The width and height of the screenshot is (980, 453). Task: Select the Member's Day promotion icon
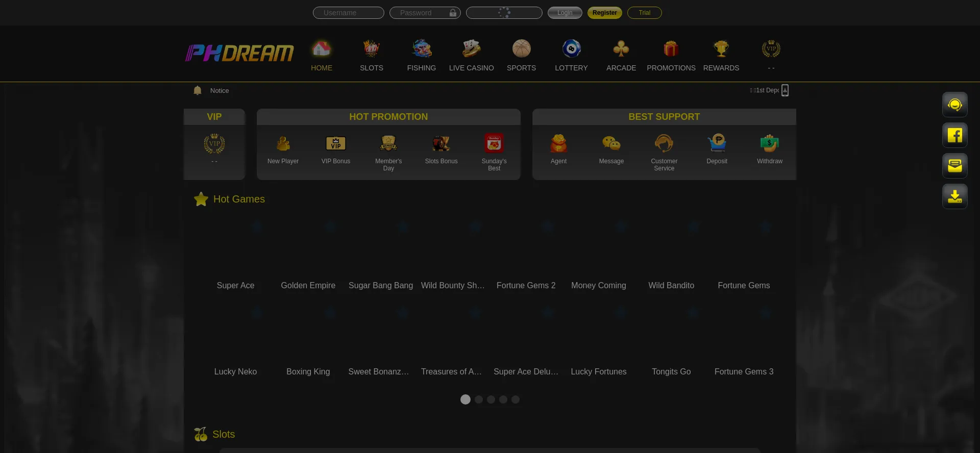[388, 143]
